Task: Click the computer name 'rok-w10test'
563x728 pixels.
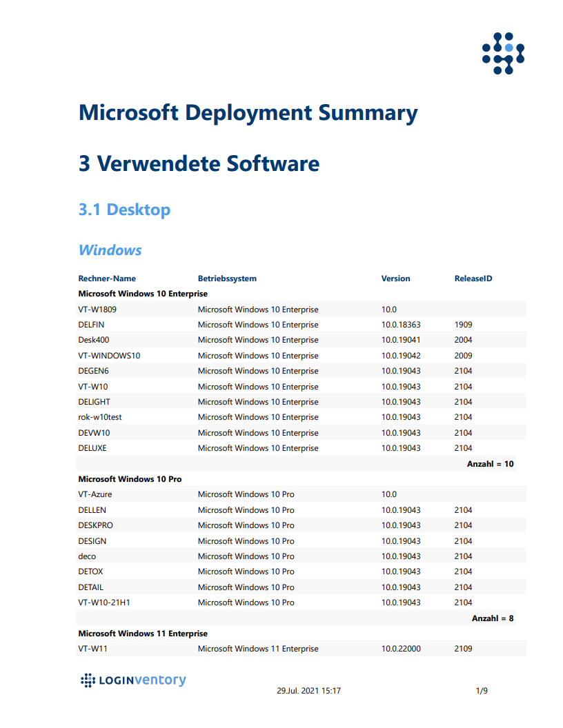Action: 100,417
